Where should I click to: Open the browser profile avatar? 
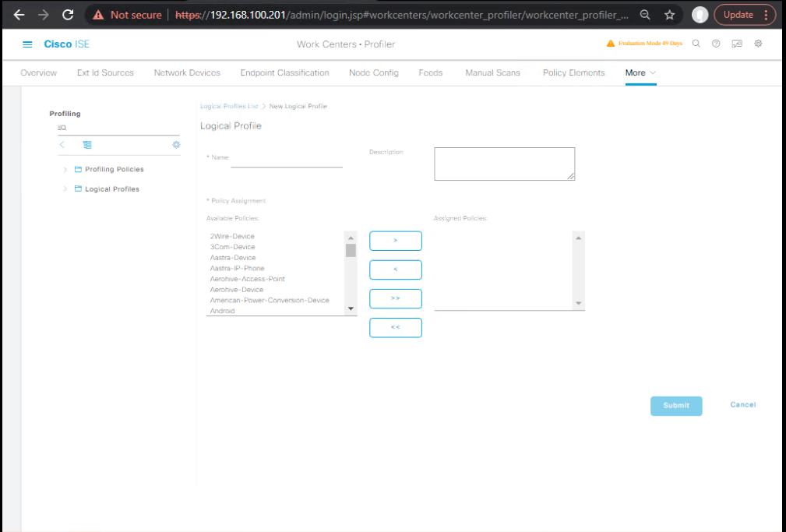pyautogui.click(x=700, y=15)
